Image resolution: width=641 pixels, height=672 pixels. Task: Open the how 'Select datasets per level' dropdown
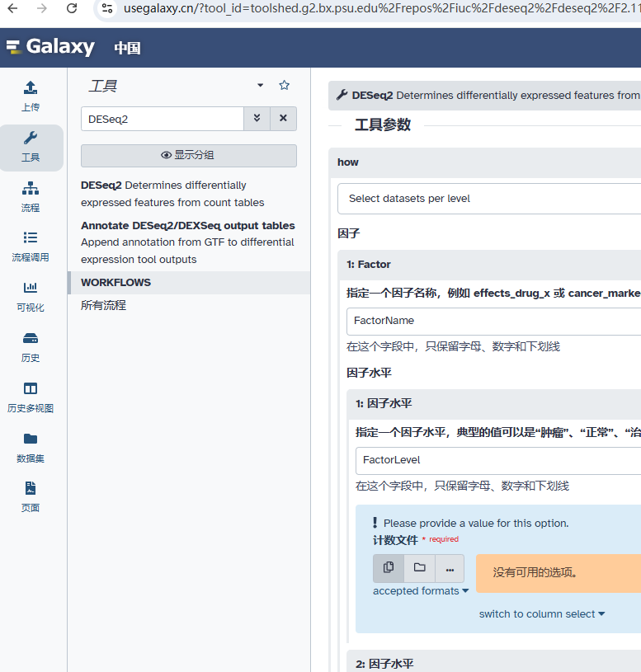pyautogui.click(x=489, y=199)
